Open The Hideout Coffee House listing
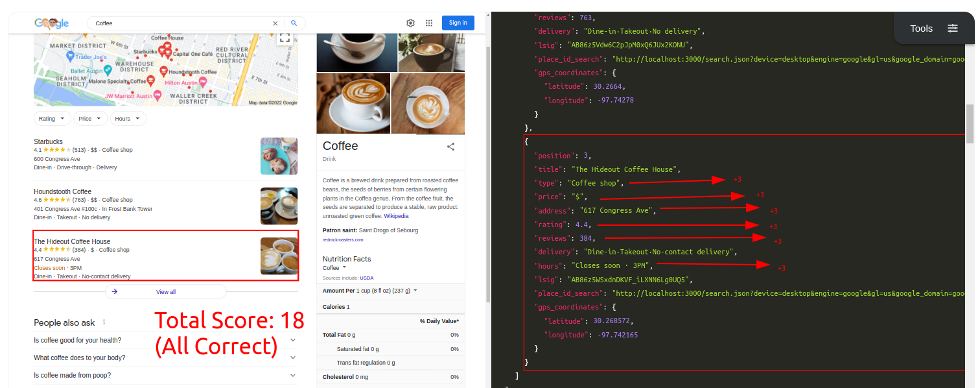 pos(72,241)
